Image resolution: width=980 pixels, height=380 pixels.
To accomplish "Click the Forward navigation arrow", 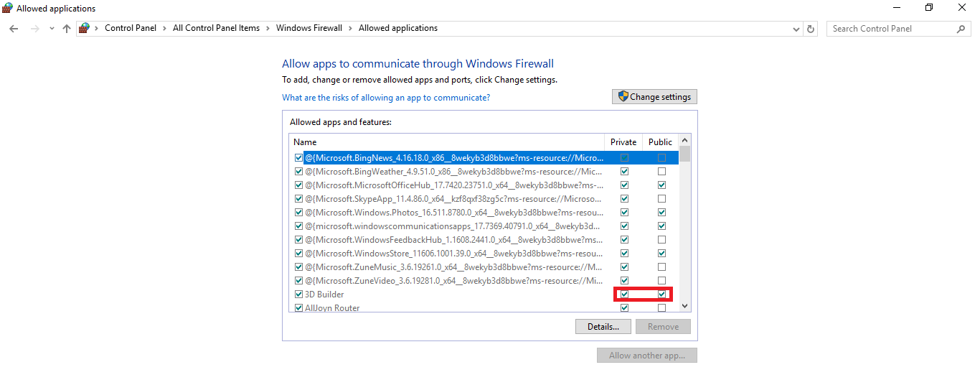I will [34, 29].
